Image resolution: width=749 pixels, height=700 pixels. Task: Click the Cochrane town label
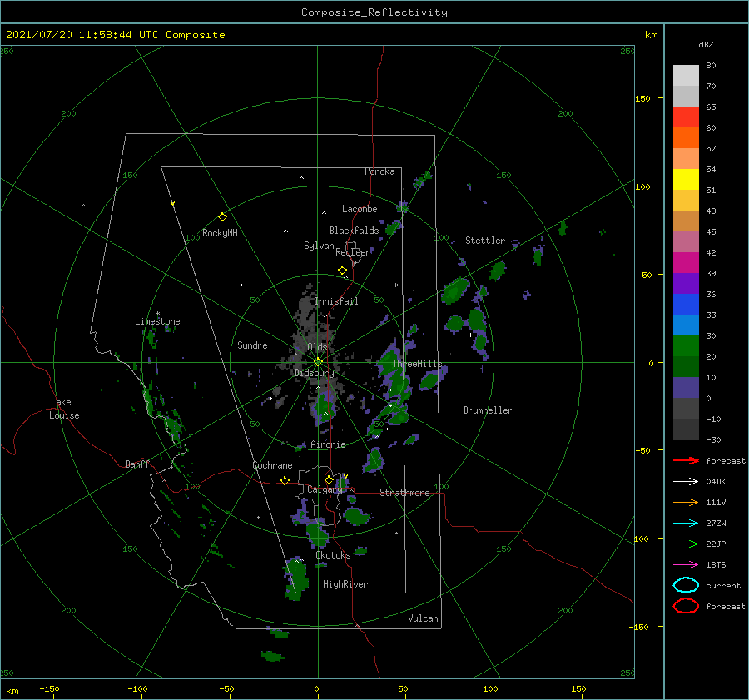(272, 465)
